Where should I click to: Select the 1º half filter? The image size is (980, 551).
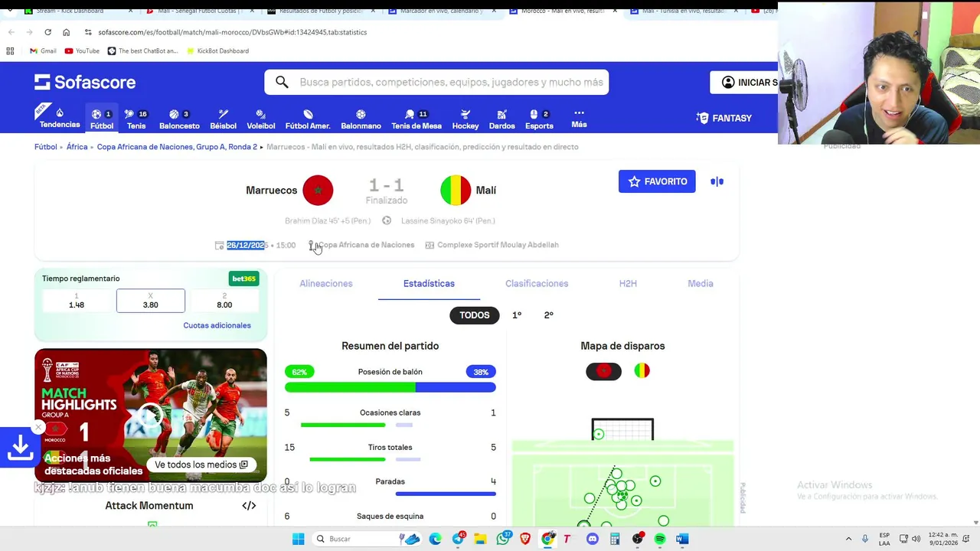click(x=517, y=315)
